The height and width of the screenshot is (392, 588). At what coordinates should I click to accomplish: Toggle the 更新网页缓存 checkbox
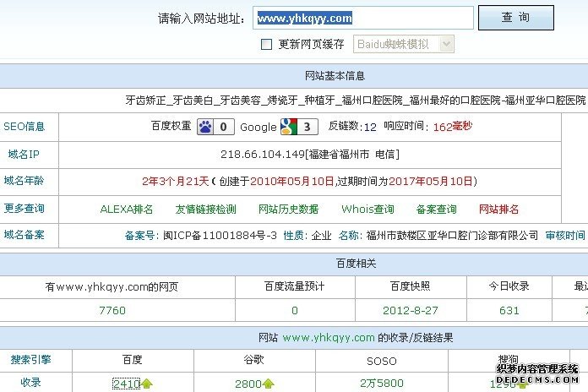tap(266, 44)
